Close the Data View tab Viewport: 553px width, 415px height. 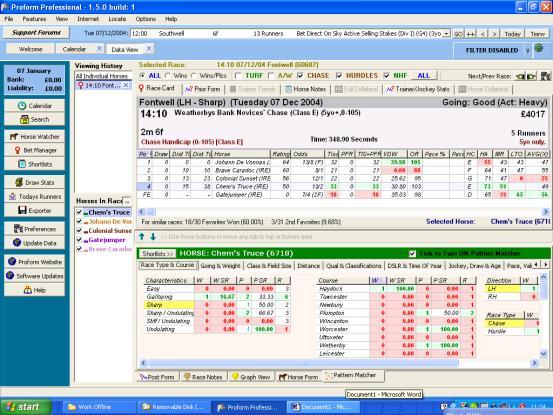click(x=149, y=49)
